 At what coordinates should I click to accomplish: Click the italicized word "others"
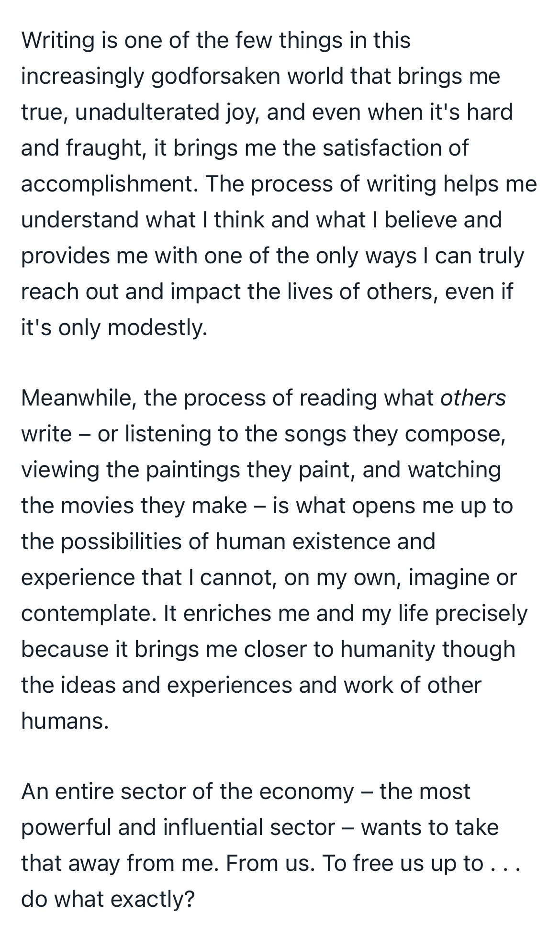[x=473, y=398]
